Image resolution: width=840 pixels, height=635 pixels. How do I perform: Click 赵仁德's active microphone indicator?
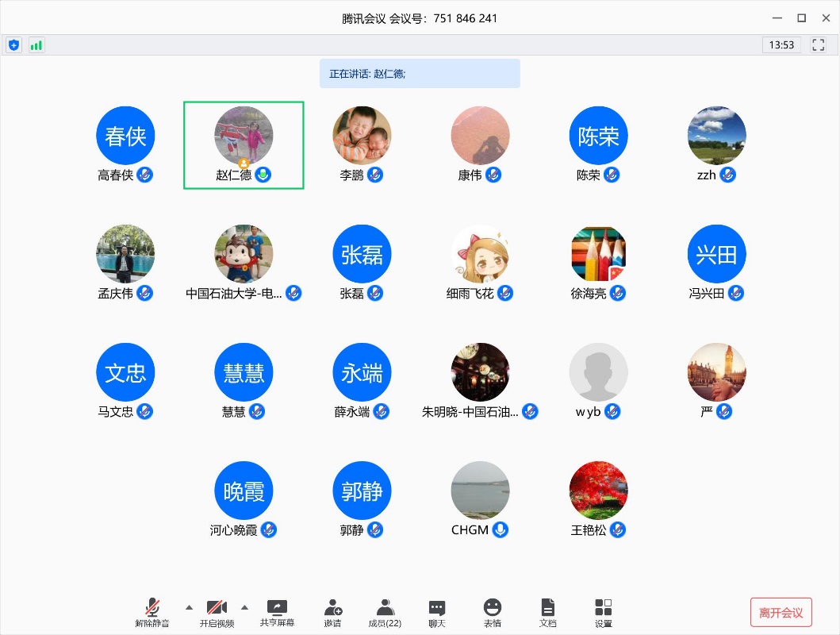pyautogui.click(x=263, y=175)
